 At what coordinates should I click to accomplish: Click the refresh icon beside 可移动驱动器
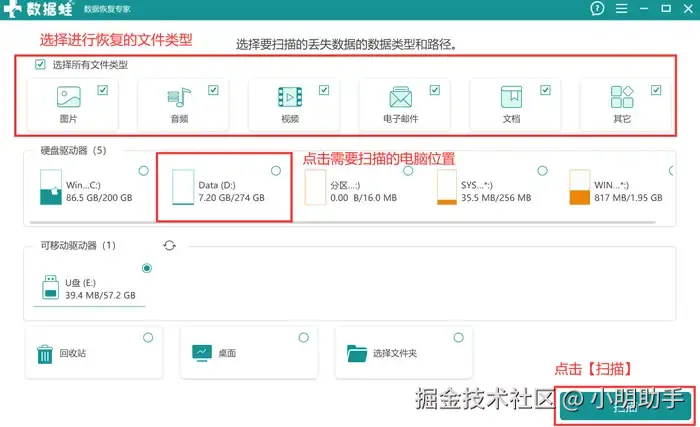click(x=169, y=245)
